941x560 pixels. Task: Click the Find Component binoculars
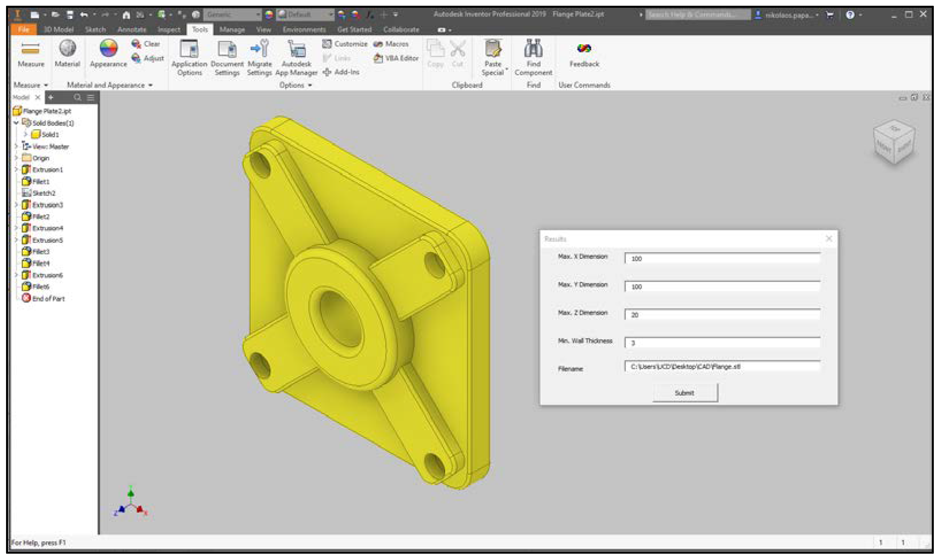click(533, 48)
